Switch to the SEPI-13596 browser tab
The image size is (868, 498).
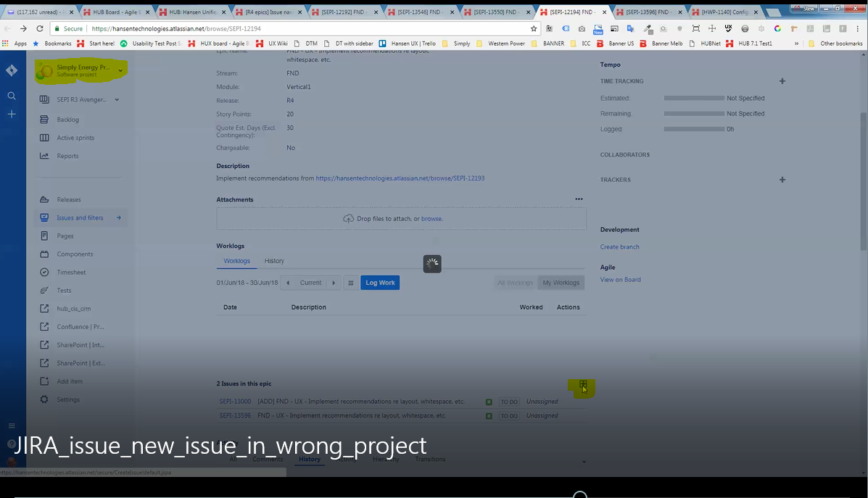click(649, 12)
